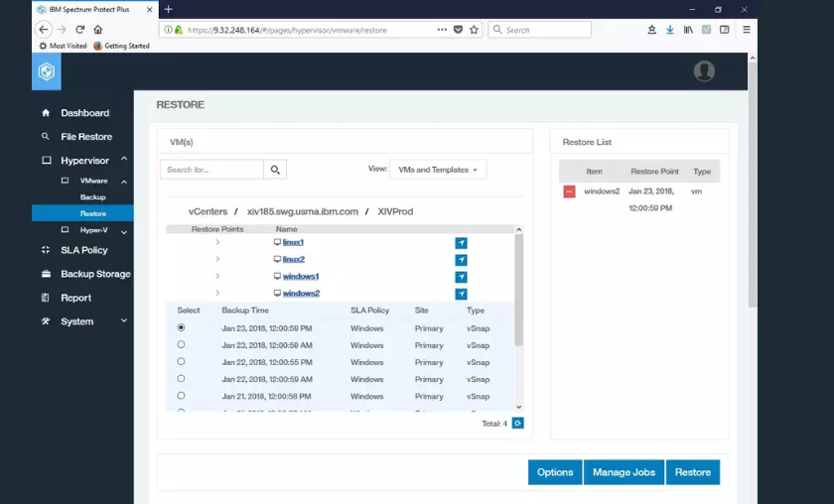Collapse the Hypervisor menu chevron
This screenshot has height=504, width=834.
pos(124,159)
